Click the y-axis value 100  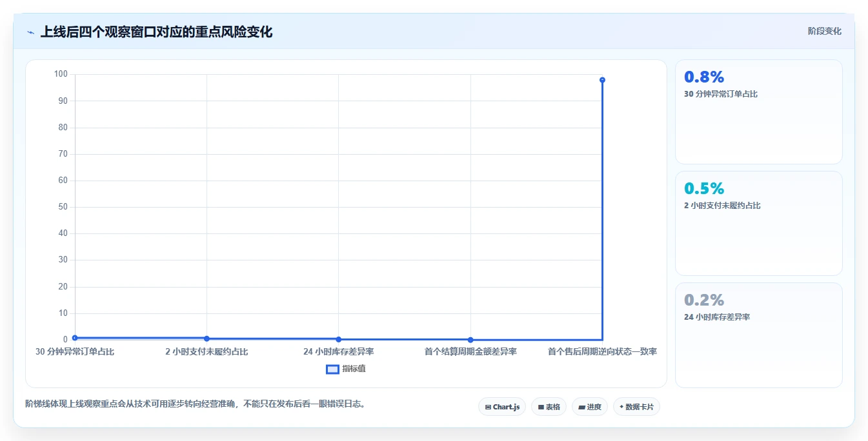pos(61,74)
